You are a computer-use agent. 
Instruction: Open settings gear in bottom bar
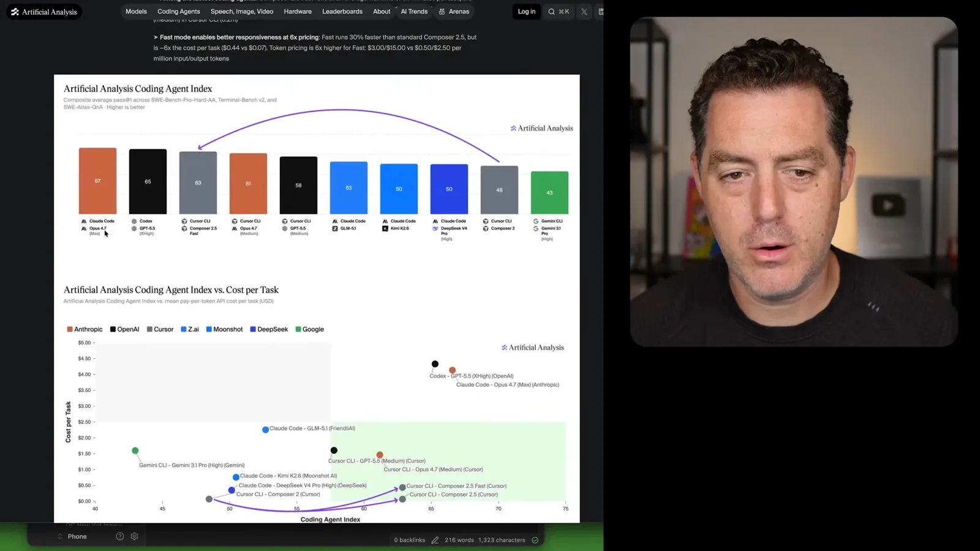pos(134,536)
